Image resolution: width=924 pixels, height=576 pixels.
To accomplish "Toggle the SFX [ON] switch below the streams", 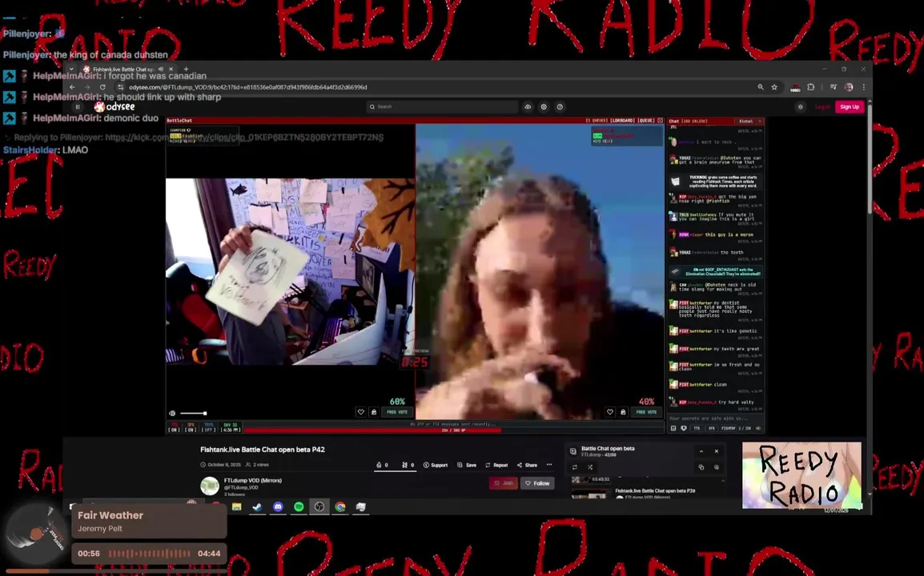I will (191, 427).
